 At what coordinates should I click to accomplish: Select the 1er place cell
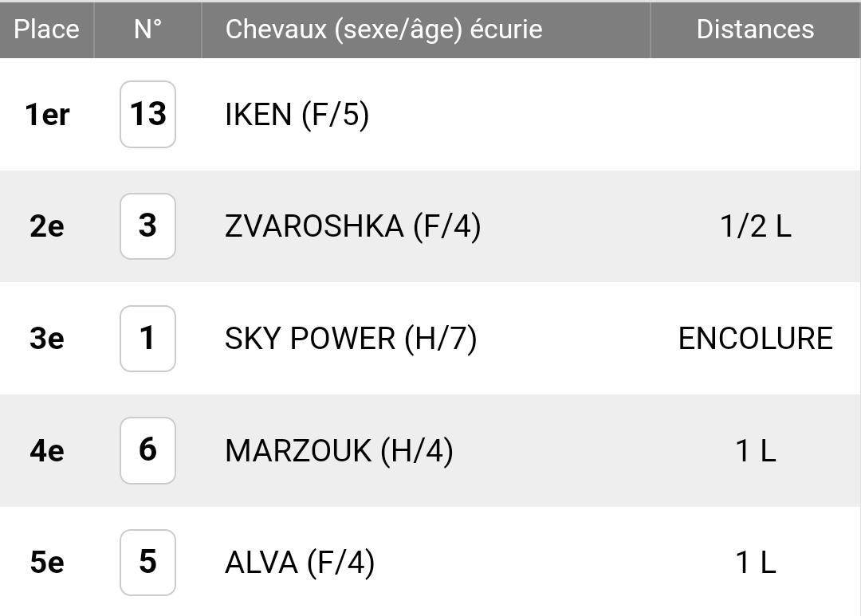[47, 115]
